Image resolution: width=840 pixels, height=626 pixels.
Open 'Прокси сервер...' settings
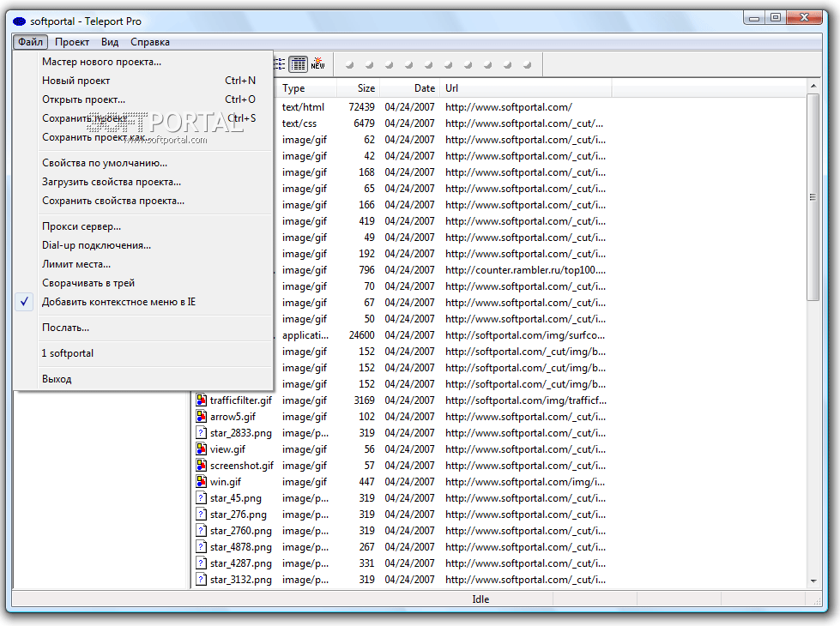pos(143,226)
